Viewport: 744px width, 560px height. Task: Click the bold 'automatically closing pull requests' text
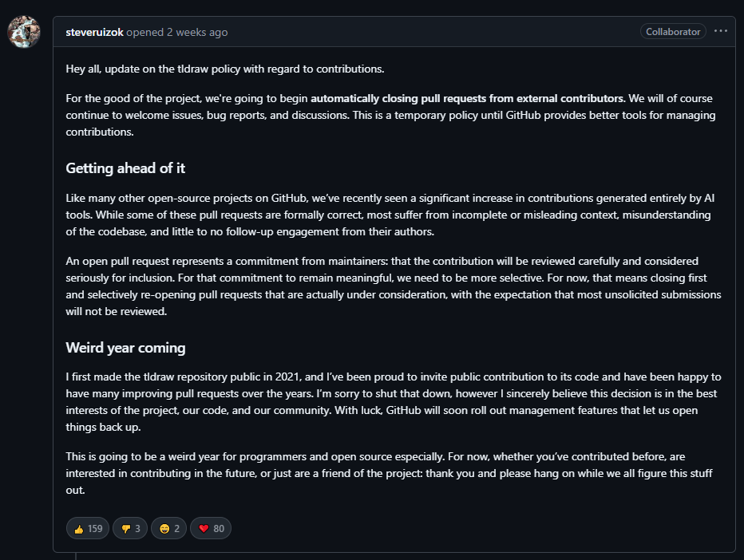pos(467,99)
